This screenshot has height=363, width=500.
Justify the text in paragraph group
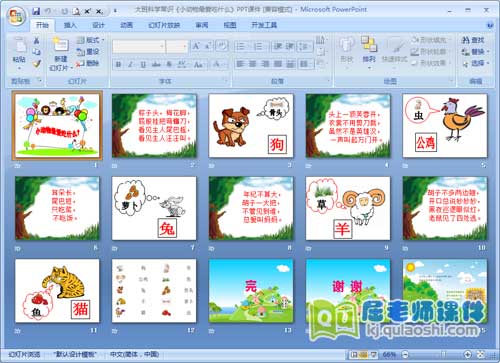point(278,63)
